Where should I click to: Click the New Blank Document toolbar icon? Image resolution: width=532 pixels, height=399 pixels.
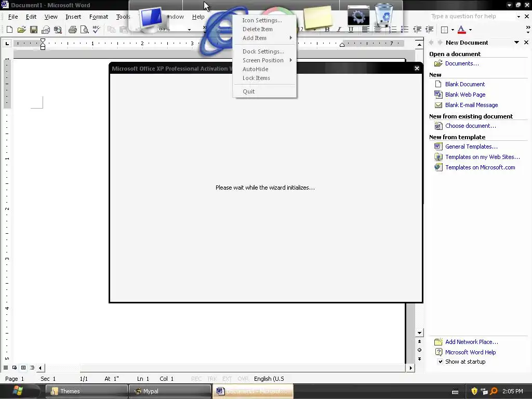click(x=9, y=30)
